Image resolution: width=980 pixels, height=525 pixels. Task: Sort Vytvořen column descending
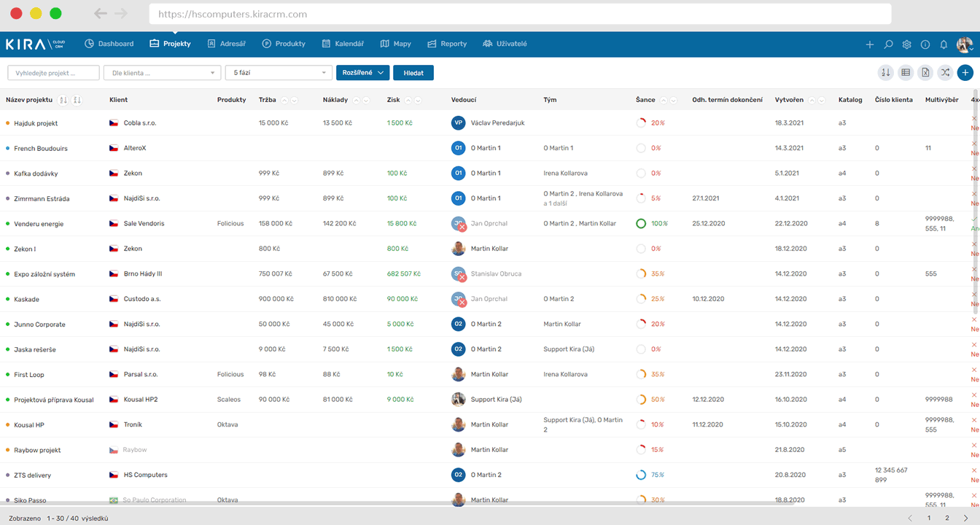tap(822, 100)
